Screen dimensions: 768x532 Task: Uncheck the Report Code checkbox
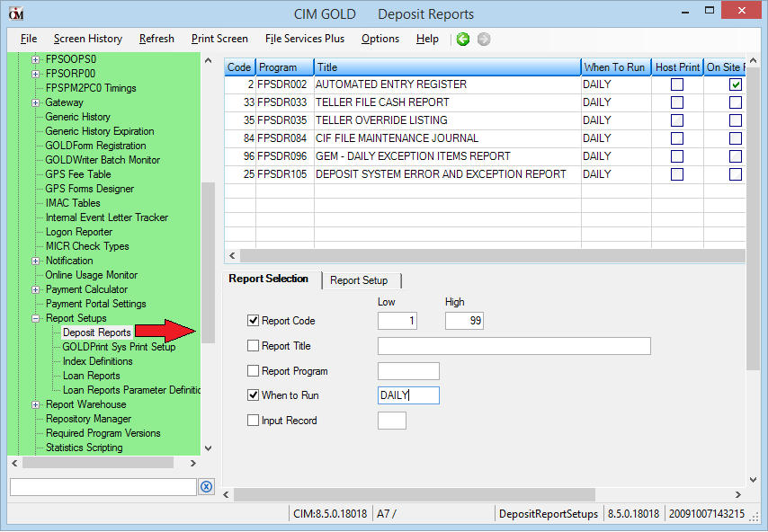tap(253, 321)
